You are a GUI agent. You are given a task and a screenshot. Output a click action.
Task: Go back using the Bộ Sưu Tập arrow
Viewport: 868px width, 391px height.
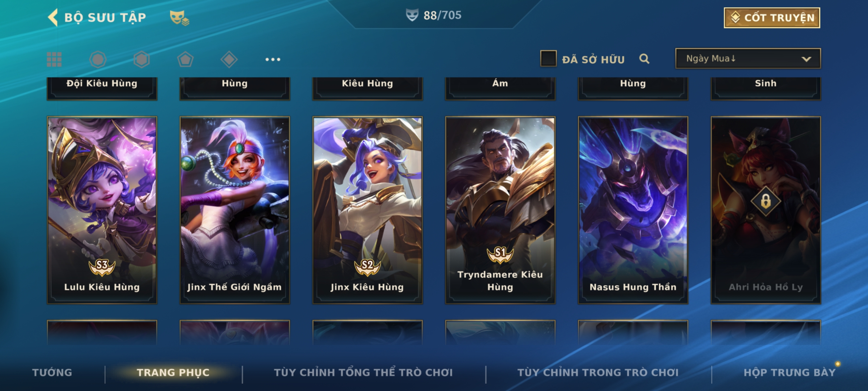(53, 17)
